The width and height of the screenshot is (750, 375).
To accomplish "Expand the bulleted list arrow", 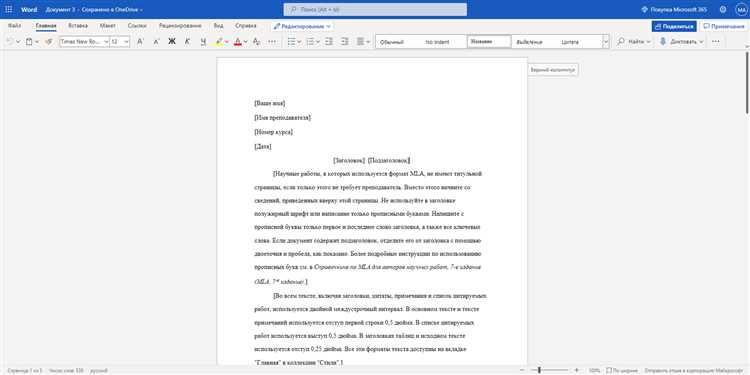I will (299, 42).
